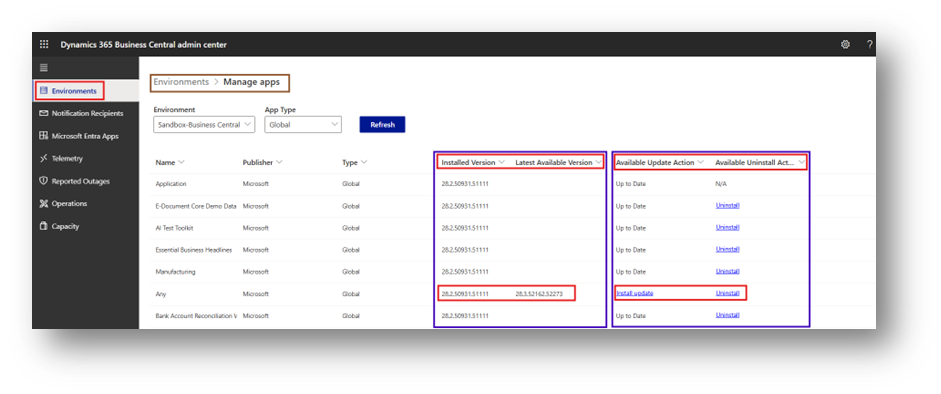Click Dynamics 365 Business Central admin center title

143,44
